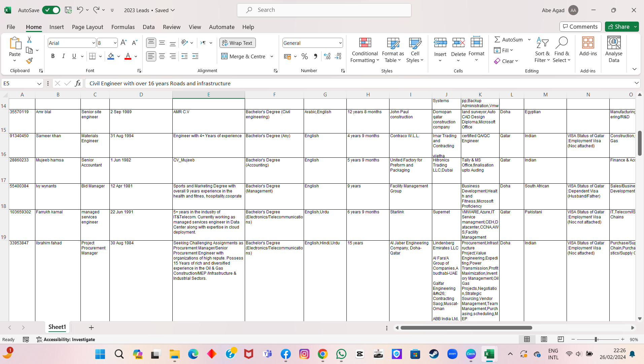This screenshot has height=364, width=644.
Task: Expand the Paste options arrow
Action: tap(14, 61)
